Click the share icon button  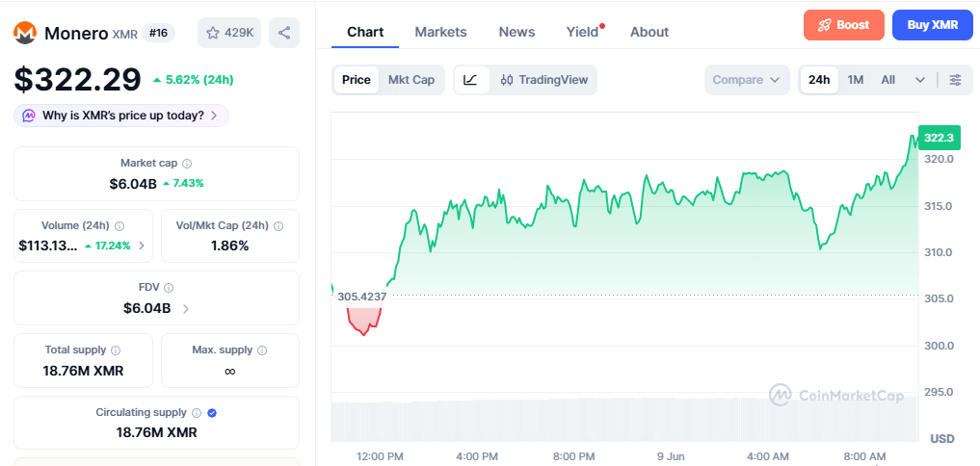click(284, 33)
